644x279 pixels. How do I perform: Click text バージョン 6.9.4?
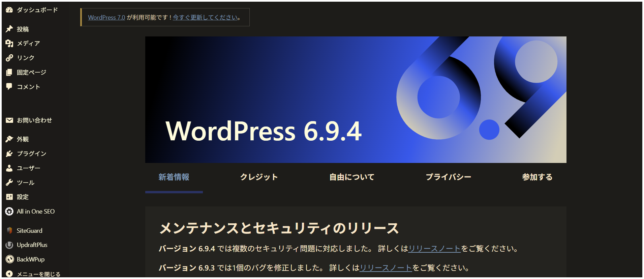[187, 249]
